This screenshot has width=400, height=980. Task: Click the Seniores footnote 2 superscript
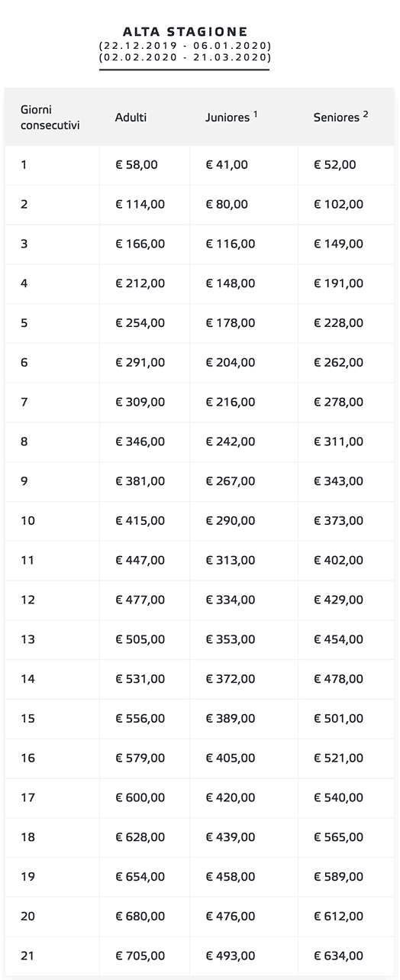coord(366,115)
